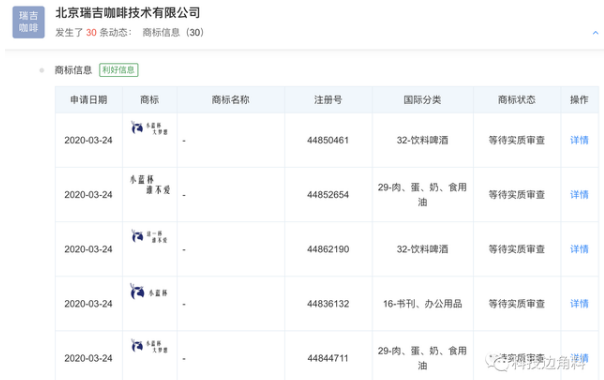The height and width of the screenshot is (380, 604).
Task: Open 北京瑞吉咖啡技术有限公司 company name
Action: (128, 13)
